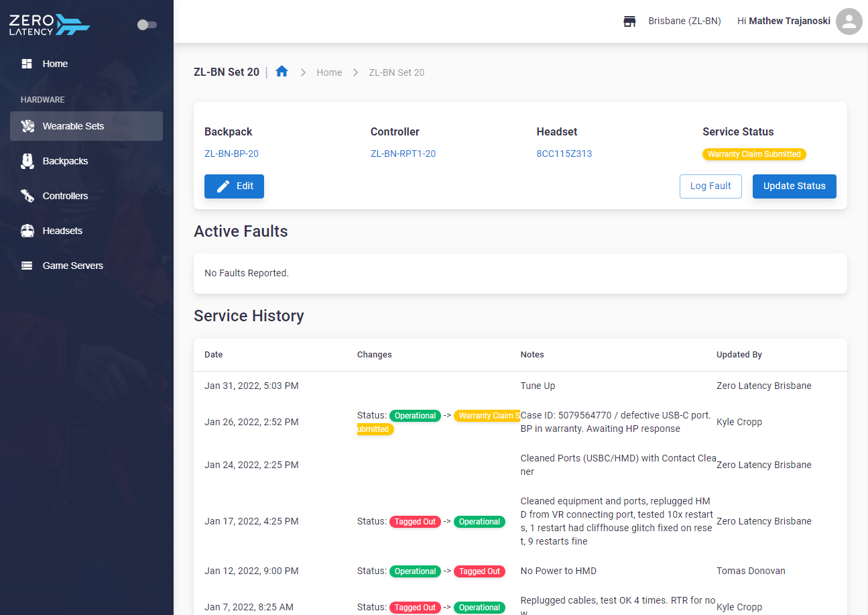Image resolution: width=868 pixels, height=615 pixels.
Task: Click the Game Servers icon
Action: pyautogui.click(x=27, y=266)
